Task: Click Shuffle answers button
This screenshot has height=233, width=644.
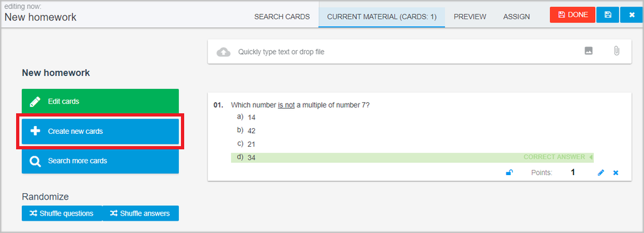Action: (x=140, y=213)
